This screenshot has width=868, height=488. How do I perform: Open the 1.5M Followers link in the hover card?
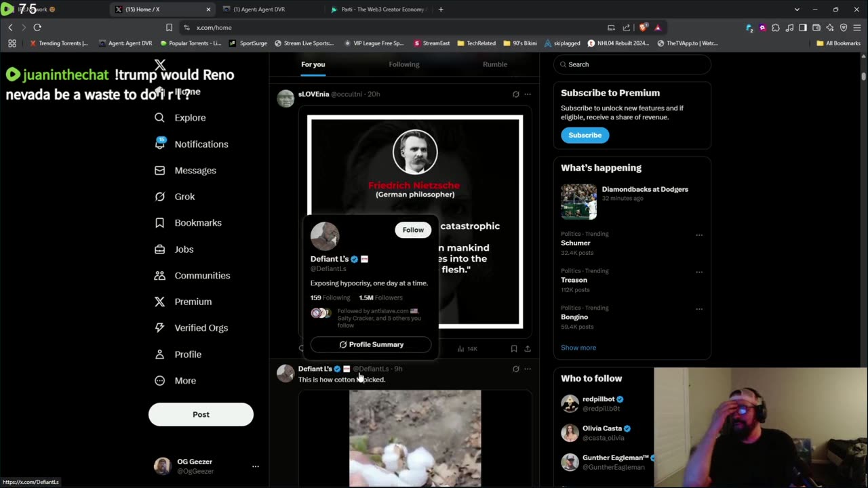[380, 298]
